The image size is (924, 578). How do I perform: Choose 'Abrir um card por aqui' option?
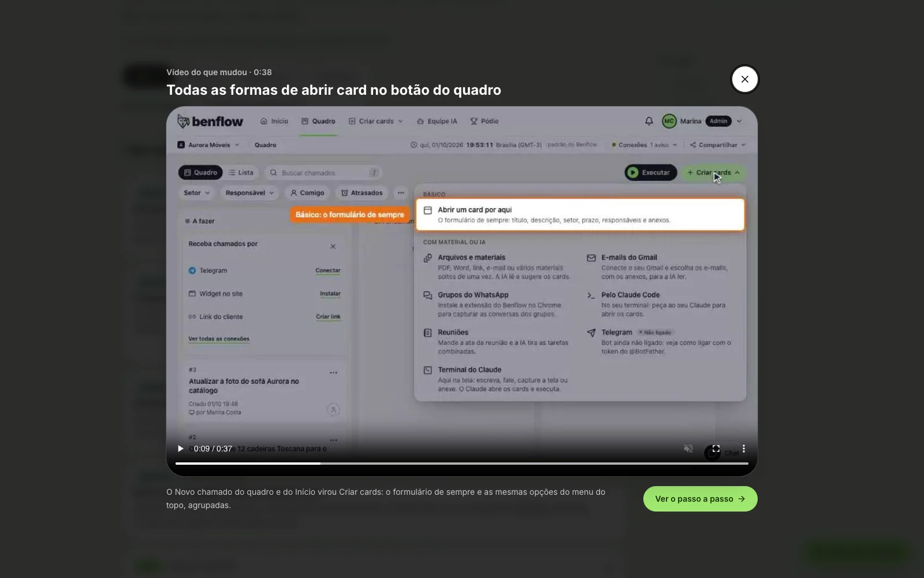click(580, 214)
